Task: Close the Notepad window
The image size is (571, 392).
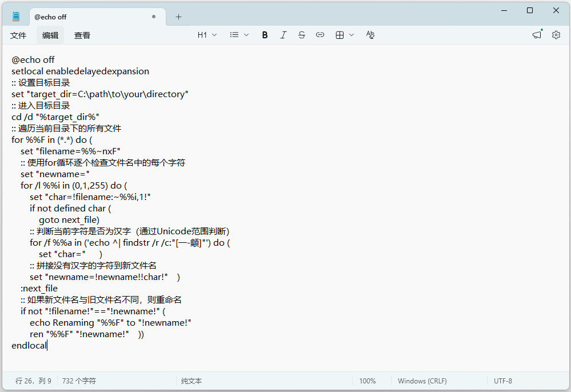Action: point(556,10)
